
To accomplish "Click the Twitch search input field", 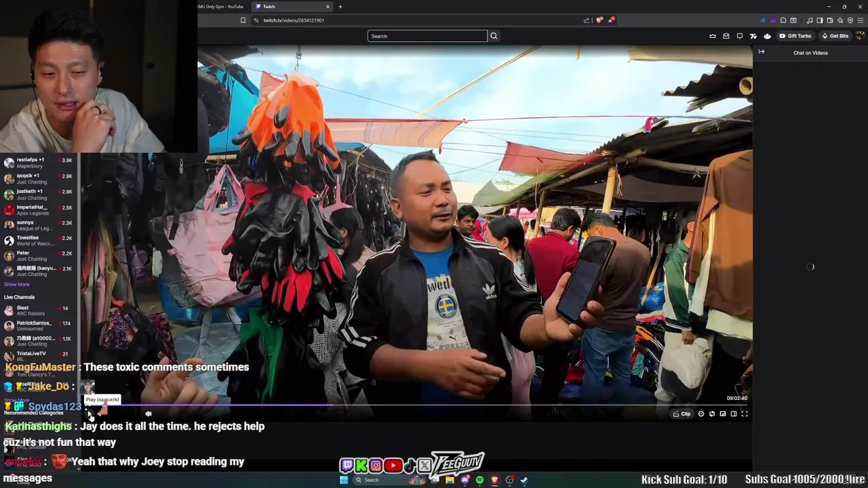I will point(427,36).
